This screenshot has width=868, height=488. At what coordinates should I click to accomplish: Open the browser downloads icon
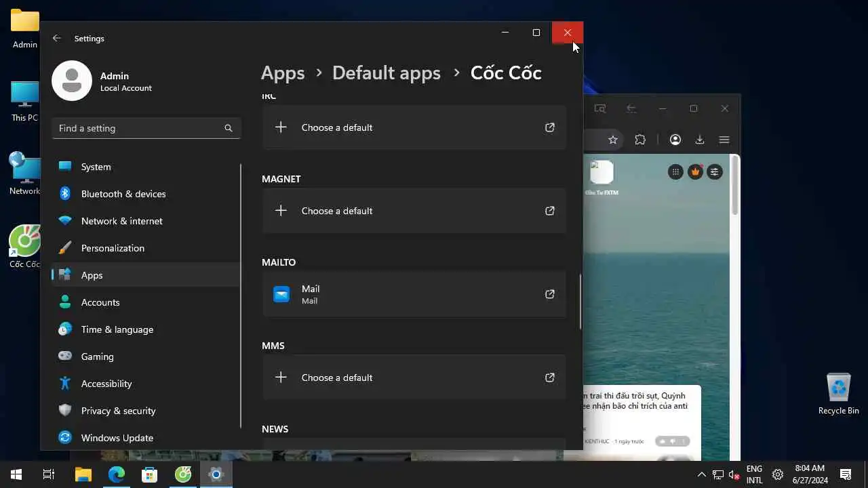click(x=700, y=140)
